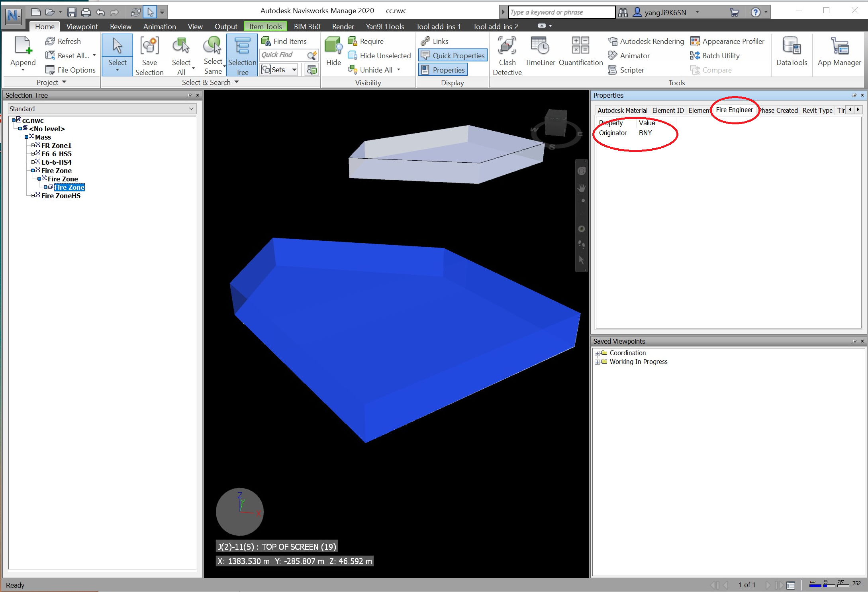Switch to the Viewpoint ribbon tab
Screen dimensions: 868x592
(x=82, y=26)
